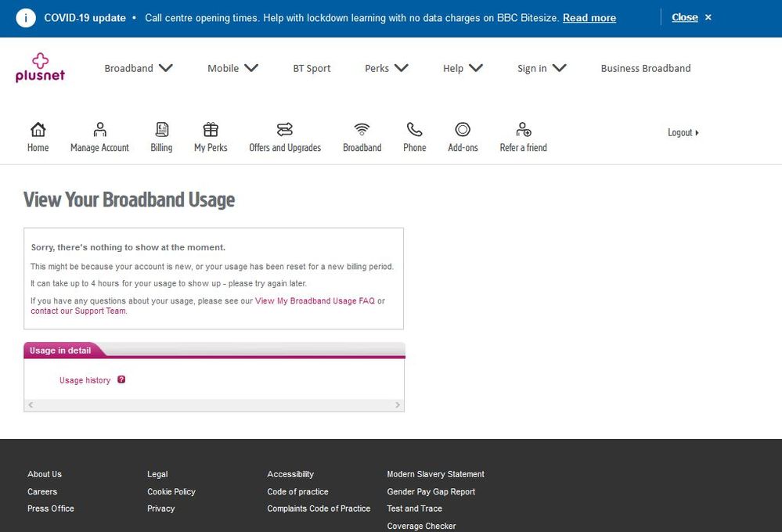Click the Broadband wifi icon

pos(362,130)
